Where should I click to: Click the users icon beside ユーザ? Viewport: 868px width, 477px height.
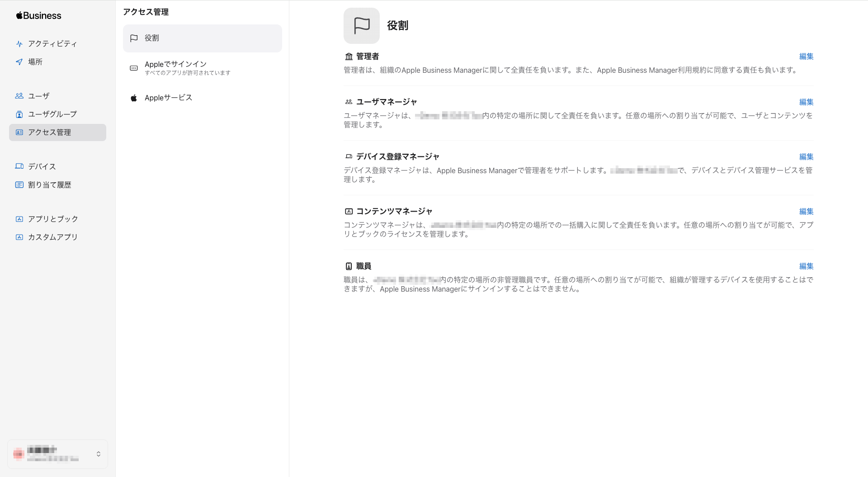[19, 96]
